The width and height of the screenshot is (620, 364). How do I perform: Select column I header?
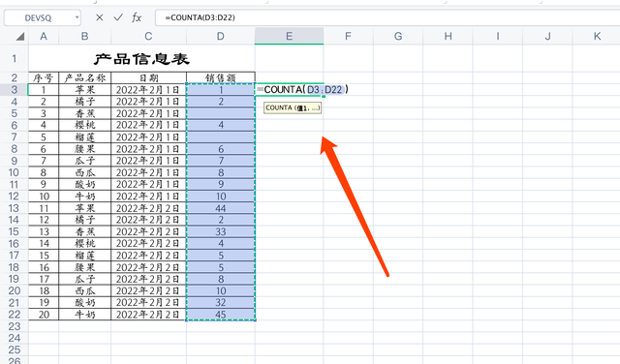[498, 37]
